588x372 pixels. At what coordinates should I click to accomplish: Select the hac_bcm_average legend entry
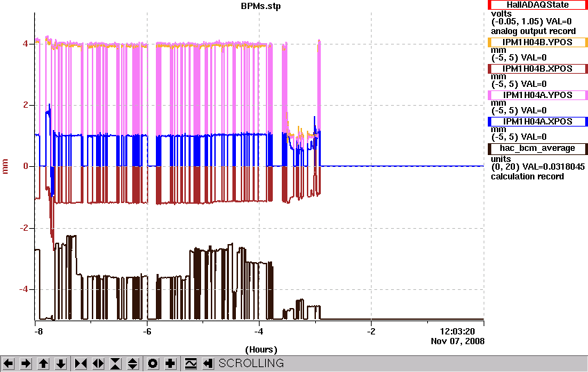pos(538,148)
